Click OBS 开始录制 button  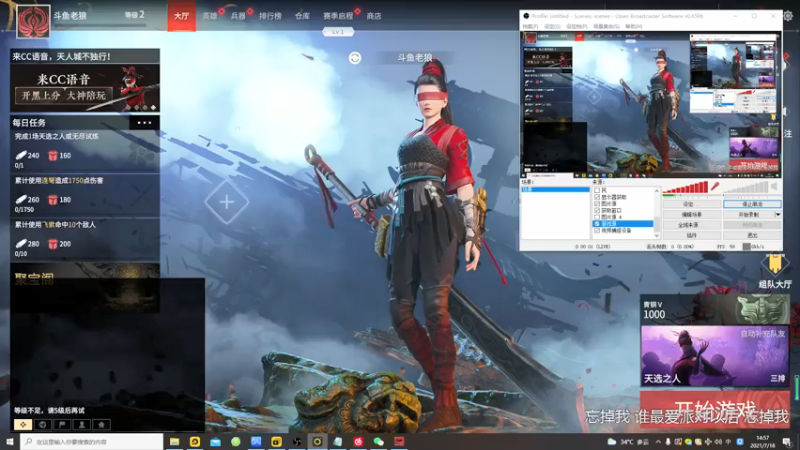tap(748, 215)
